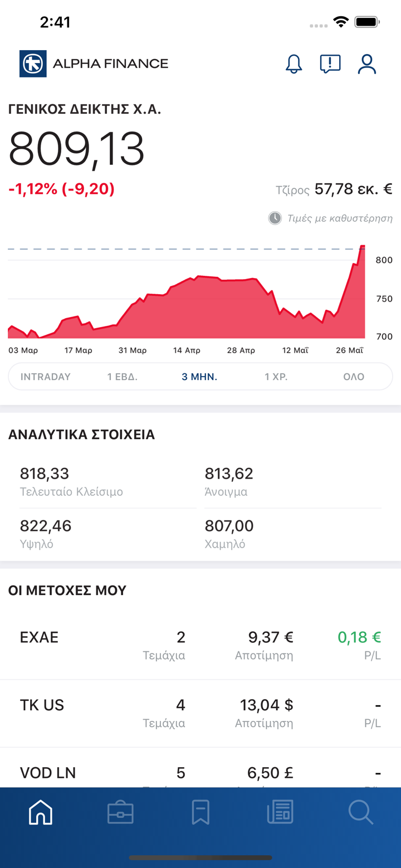401x868 pixels.
Task: Tap the search magnifier icon
Action: tap(360, 813)
